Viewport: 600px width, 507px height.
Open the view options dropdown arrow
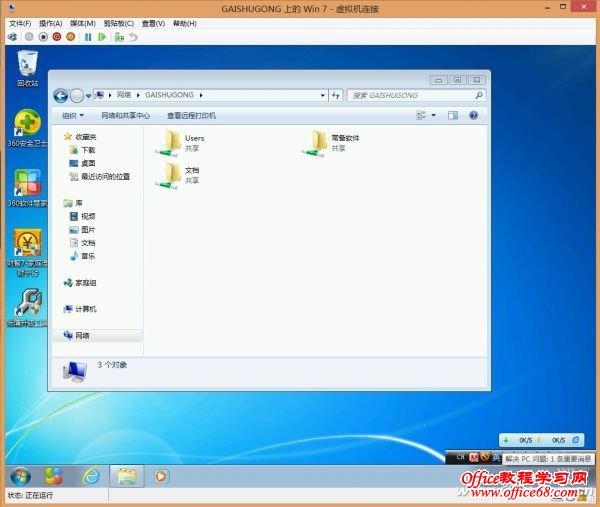tap(434, 115)
